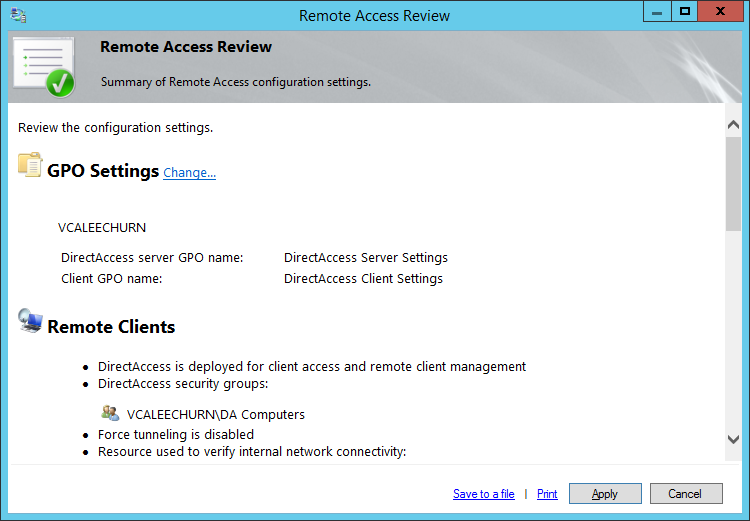Viewport: 750px width, 521px height.
Task: Apply the Remote Access configuration
Action: (x=605, y=493)
